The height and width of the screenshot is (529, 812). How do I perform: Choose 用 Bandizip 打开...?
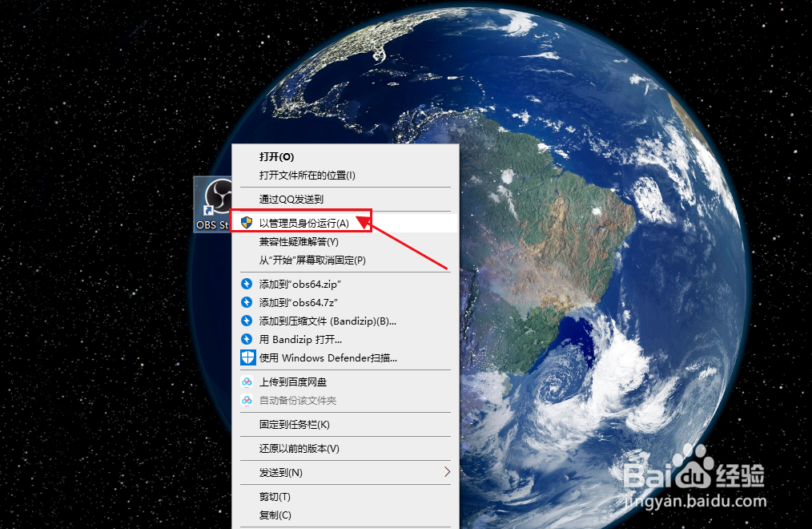click(345, 339)
